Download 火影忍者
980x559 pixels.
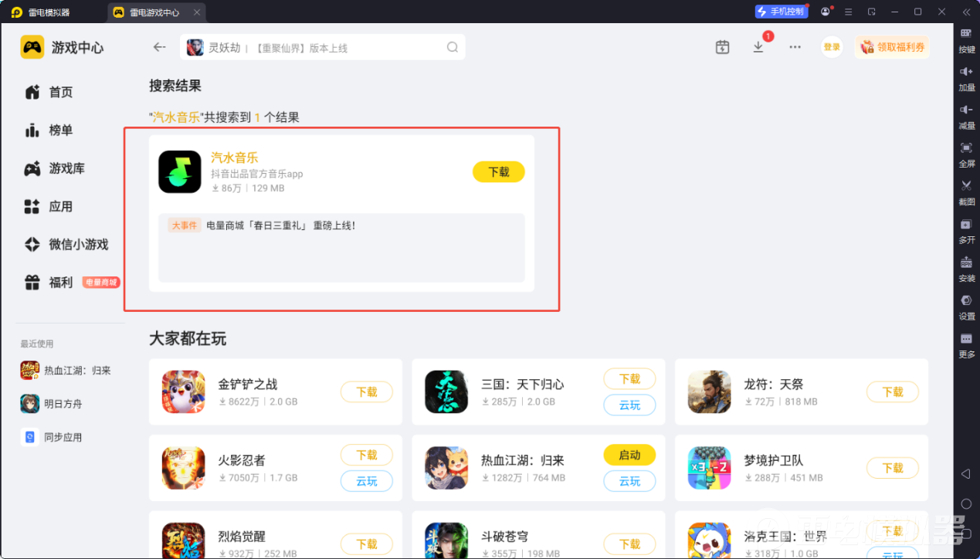(x=367, y=455)
